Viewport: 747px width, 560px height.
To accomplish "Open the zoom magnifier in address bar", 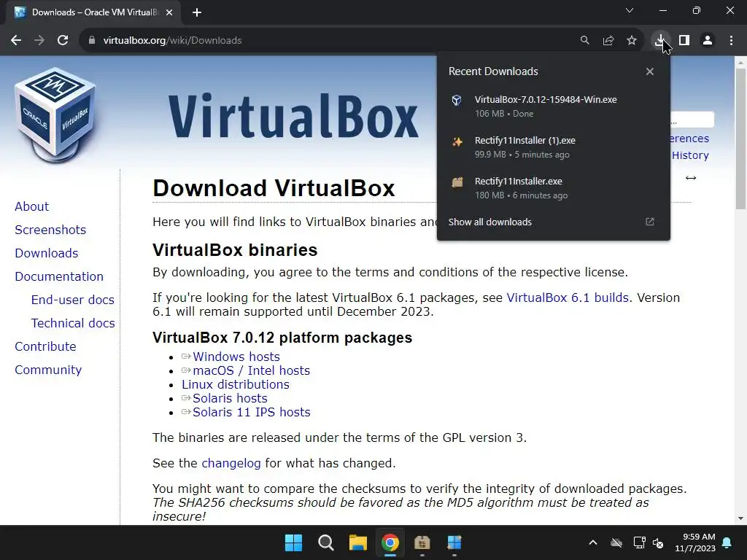I will pyautogui.click(x=584, y=41).
